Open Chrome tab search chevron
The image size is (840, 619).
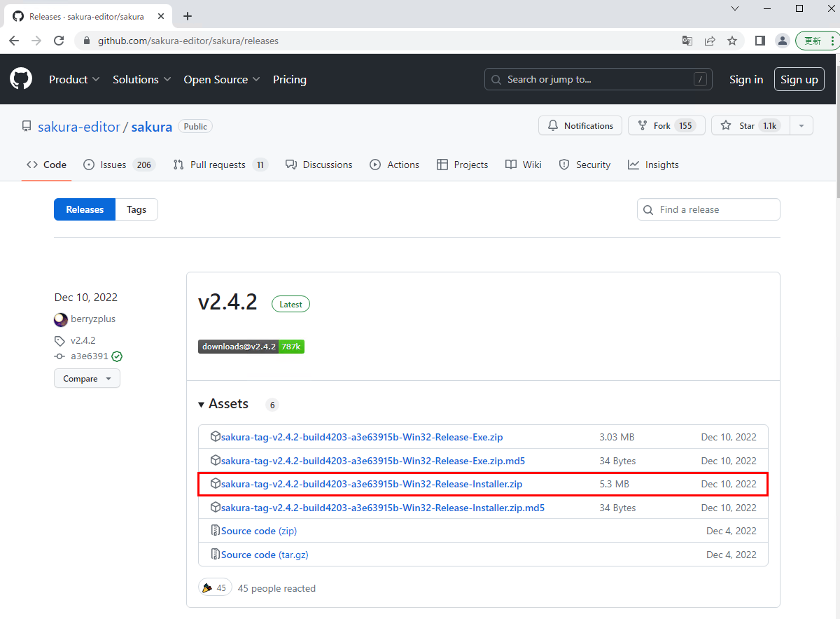coord(735,8)
